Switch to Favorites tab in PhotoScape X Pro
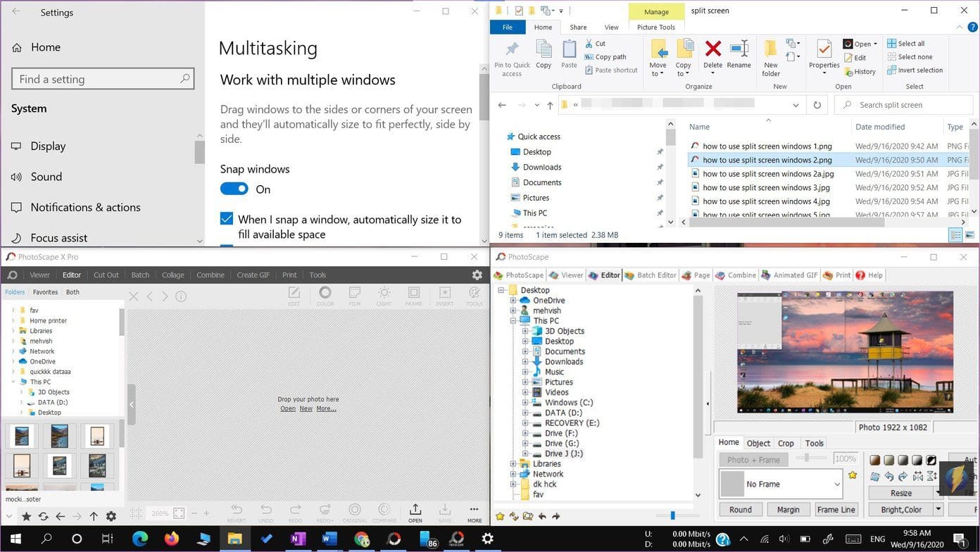The width and height of the screenshot is (980, 552). (45, 292)
